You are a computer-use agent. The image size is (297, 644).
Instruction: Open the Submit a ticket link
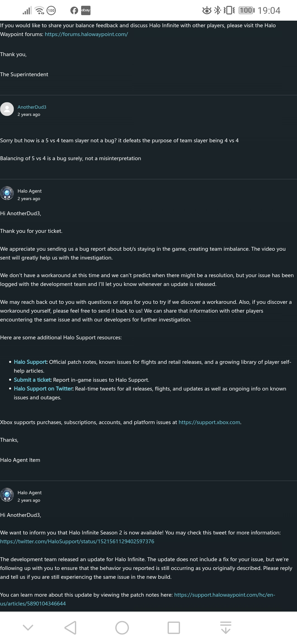click(x=32, y=380)
